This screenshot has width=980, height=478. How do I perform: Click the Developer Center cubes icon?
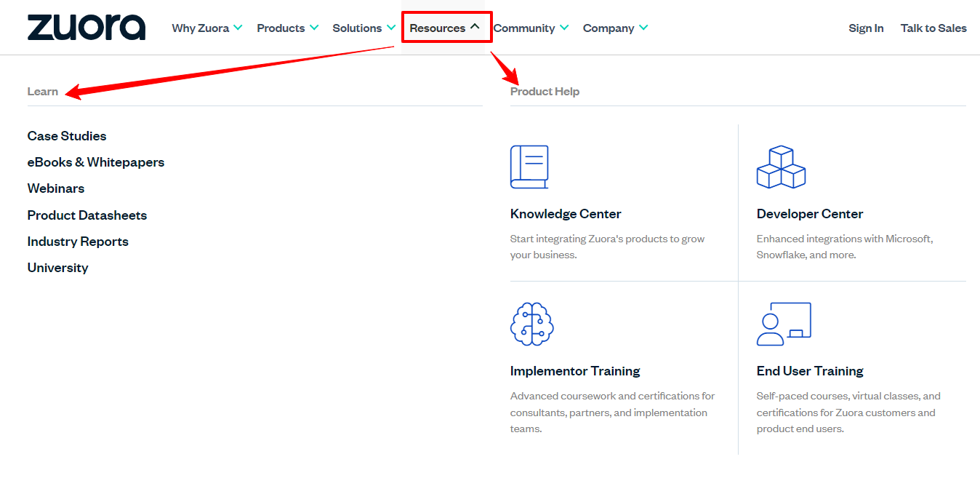pyautogui.click(x=781, y=167)
